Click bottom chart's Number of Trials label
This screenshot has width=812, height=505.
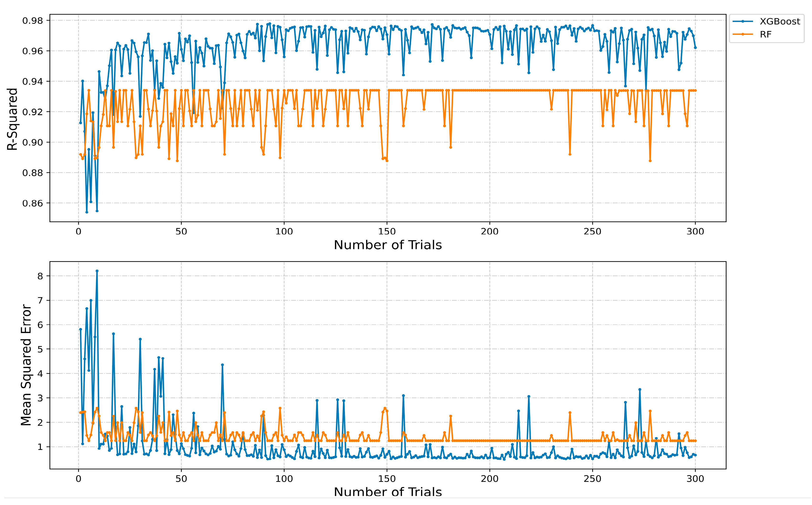coord(388,492)
